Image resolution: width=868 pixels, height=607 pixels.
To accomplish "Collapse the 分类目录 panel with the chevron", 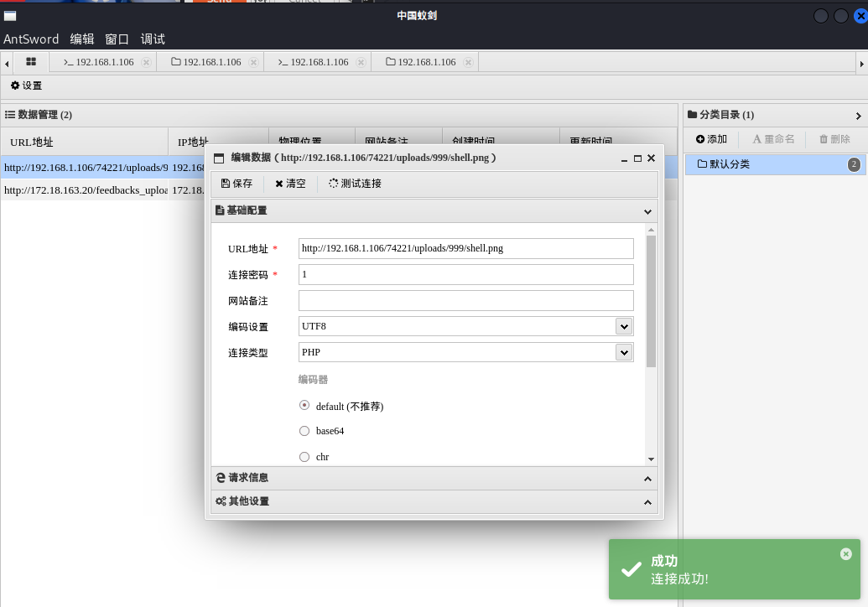I will [858, 116].
